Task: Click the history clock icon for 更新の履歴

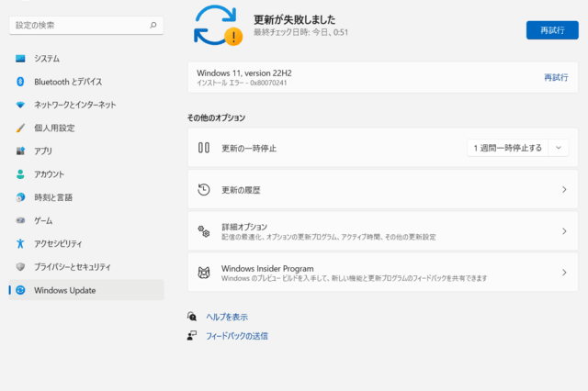Action: pos(204,189)
